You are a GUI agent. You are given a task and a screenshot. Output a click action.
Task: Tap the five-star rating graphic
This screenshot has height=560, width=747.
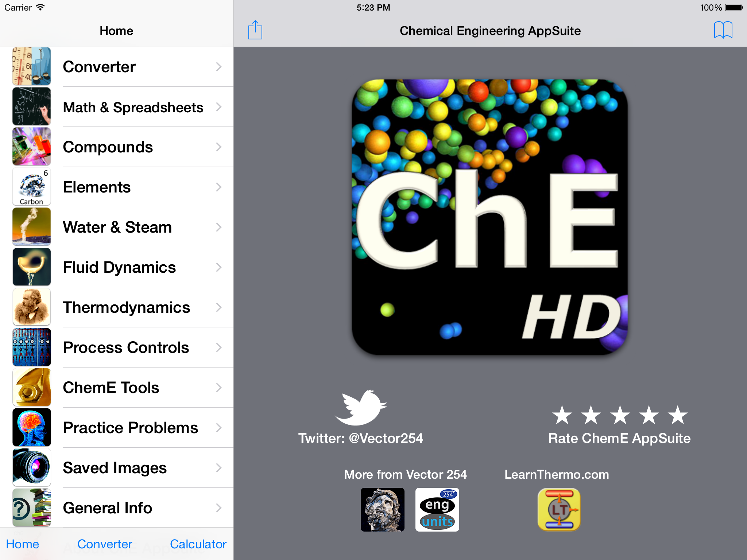(620, 415)
